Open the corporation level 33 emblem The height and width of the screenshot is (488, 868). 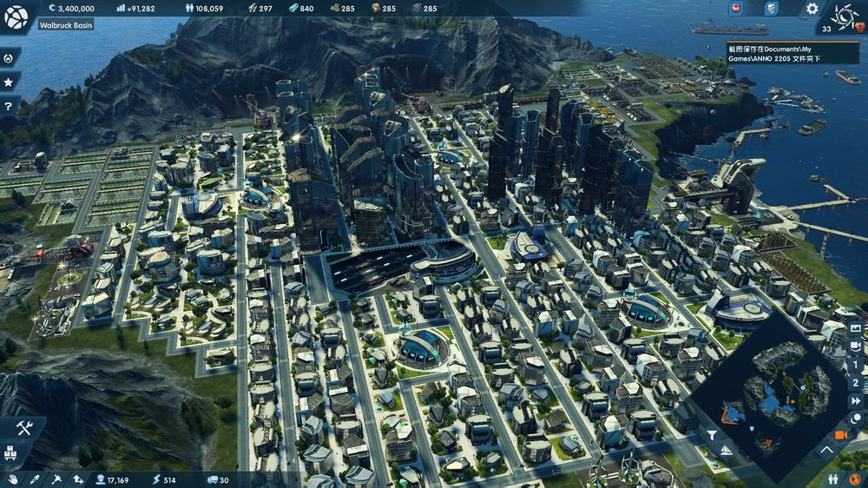844,17
